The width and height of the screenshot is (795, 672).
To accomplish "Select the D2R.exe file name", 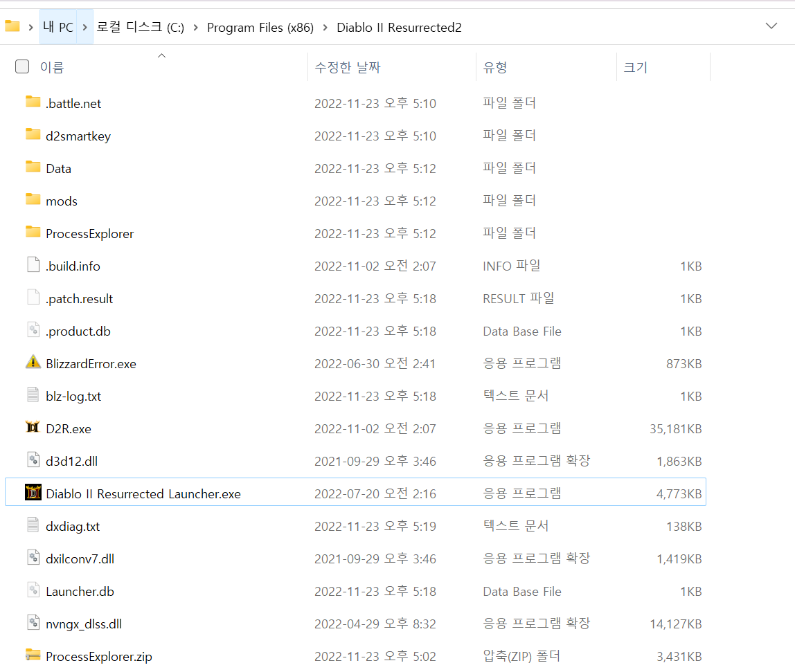I will click(x=69, y=429).
